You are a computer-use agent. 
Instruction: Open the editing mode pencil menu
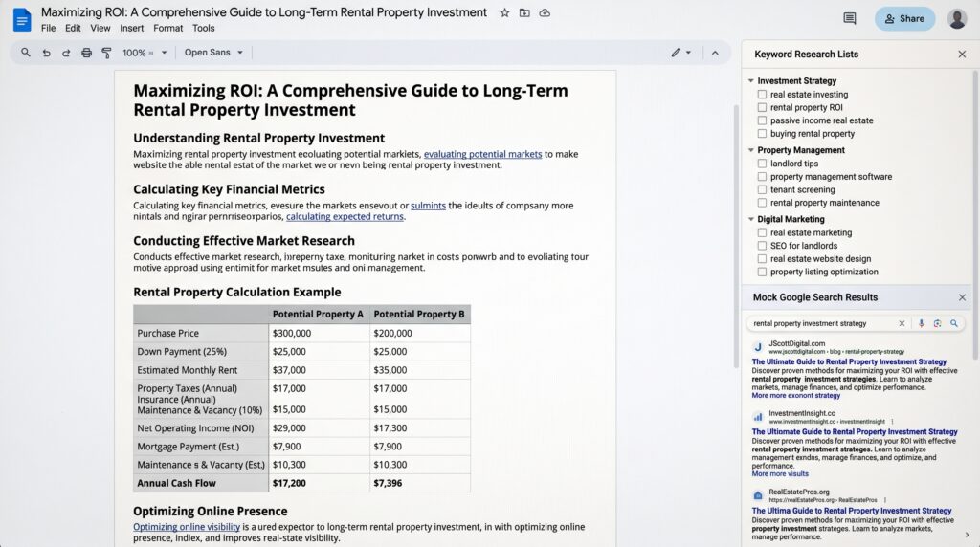680,53
